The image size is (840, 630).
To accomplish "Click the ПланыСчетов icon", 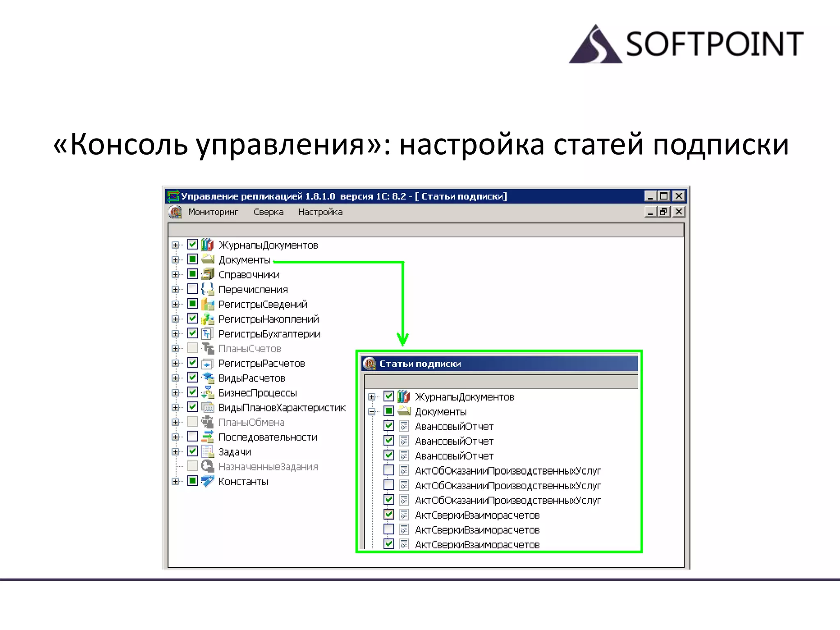I will pos(208,348).
